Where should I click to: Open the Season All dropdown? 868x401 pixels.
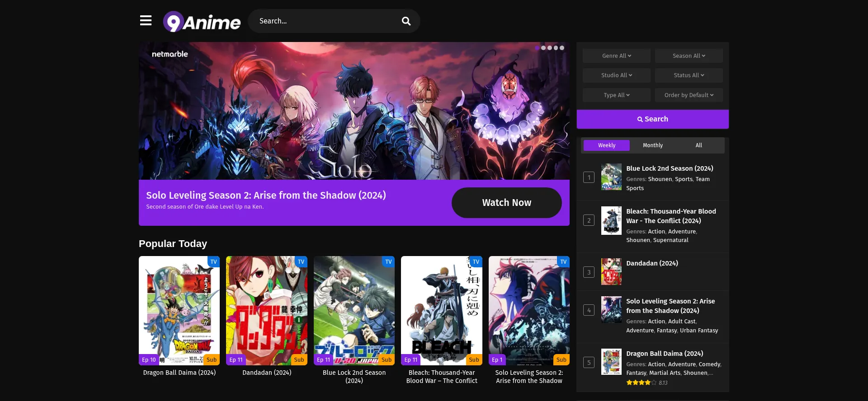pos(689,56)
